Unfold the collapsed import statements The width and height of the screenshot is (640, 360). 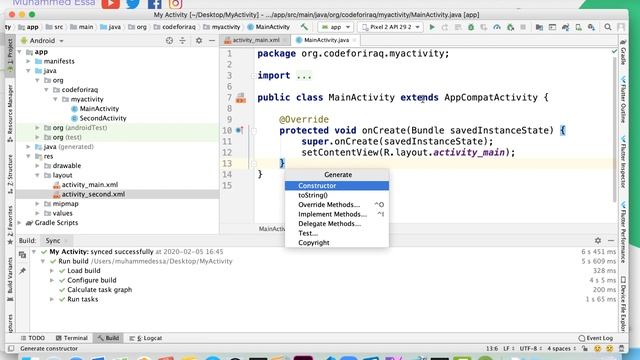tap(253, 76)
